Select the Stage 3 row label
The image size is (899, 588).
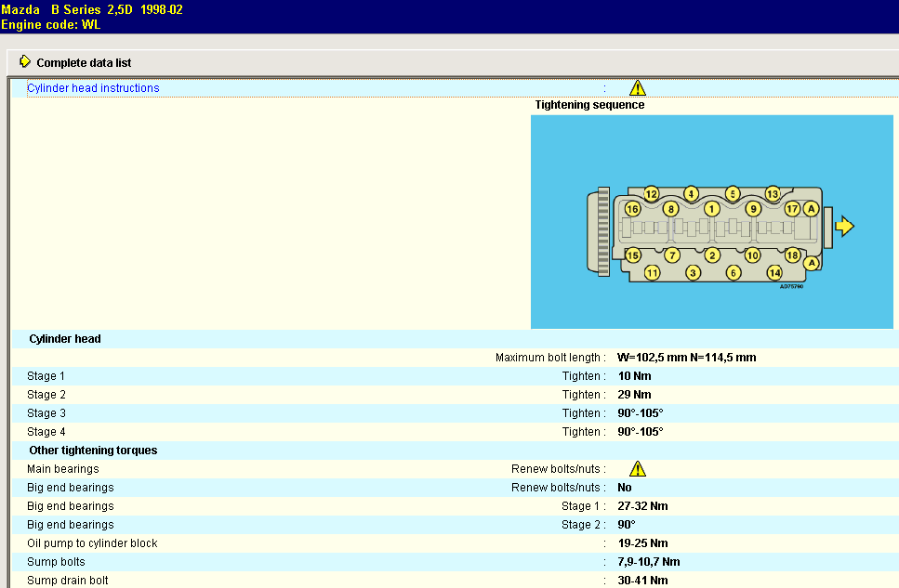click(46, 413)
